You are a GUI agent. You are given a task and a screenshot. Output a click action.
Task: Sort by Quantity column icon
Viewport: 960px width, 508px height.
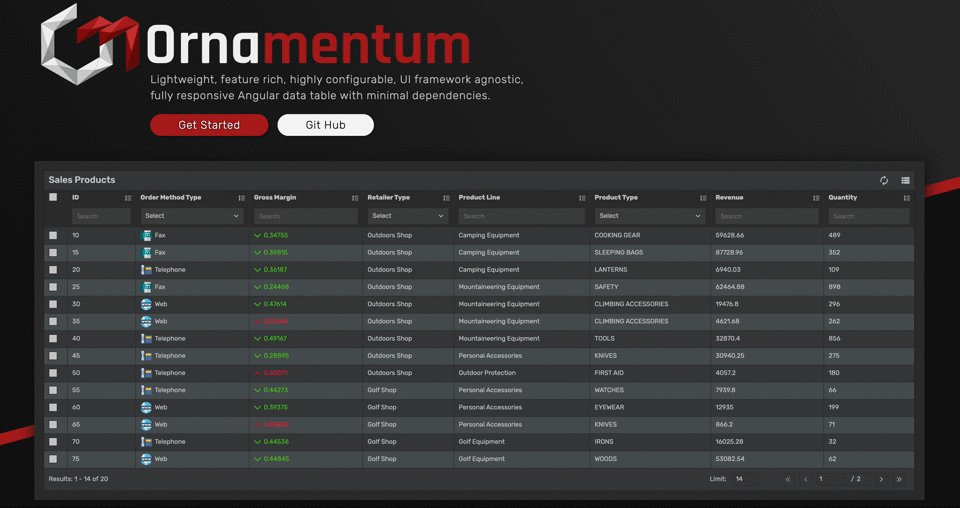pos(907,198)
